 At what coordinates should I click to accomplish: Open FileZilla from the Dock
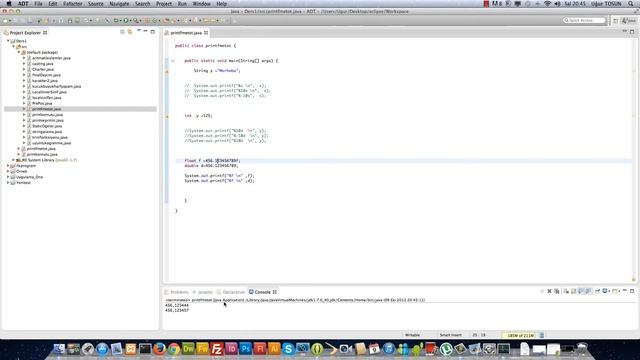pyautogui.click(x=217, y=349)
